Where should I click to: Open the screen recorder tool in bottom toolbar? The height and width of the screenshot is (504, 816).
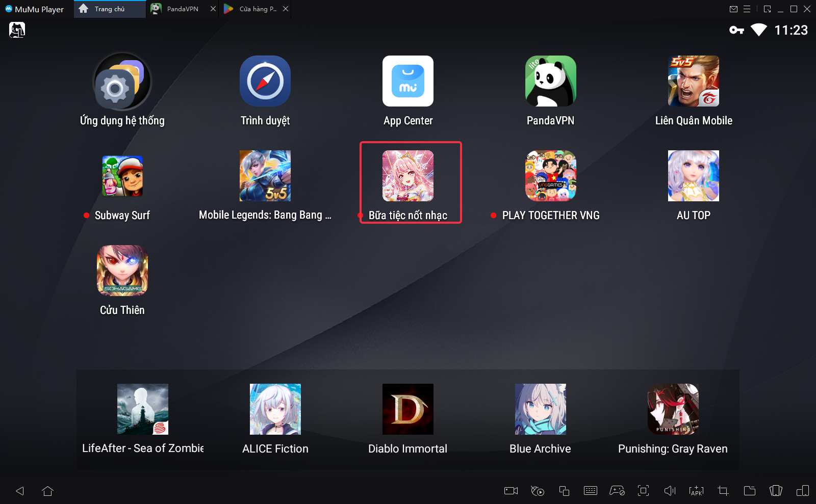(511, 491)
